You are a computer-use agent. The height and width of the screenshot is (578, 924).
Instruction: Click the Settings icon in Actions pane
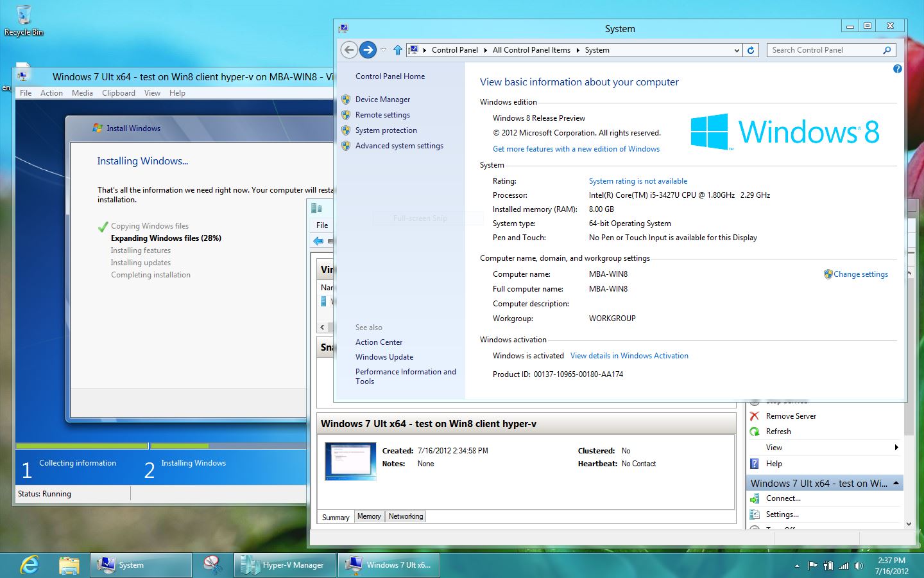(x=755, y=514)
